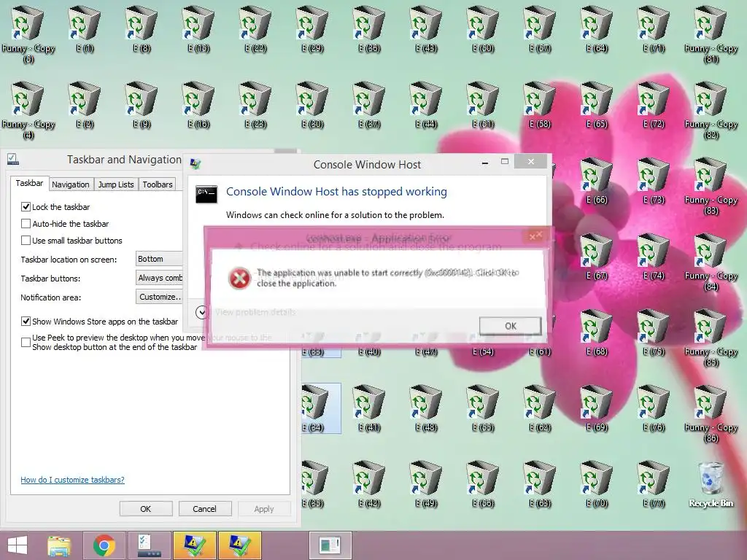Select the E (41) desktop shortcut
The height and width of the screenshot is (560, 747).
click(369, 408)
